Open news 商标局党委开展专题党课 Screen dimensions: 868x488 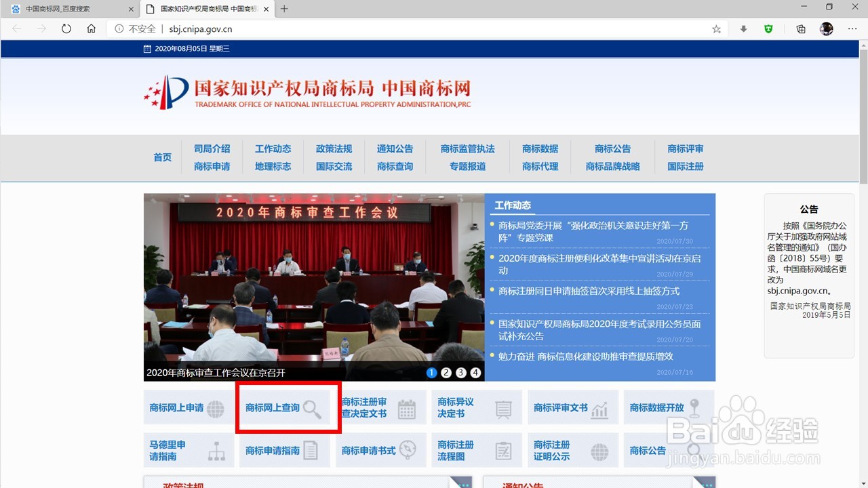(593, 231)
